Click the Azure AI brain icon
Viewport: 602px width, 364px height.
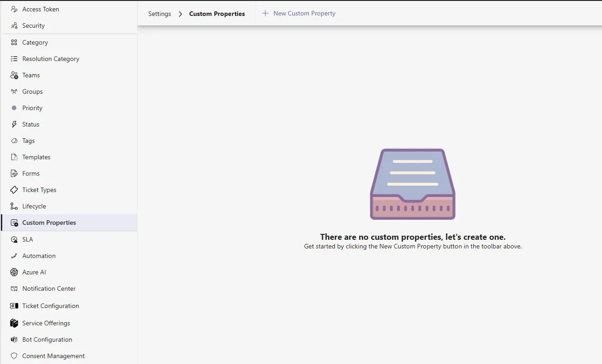point(14,272)
